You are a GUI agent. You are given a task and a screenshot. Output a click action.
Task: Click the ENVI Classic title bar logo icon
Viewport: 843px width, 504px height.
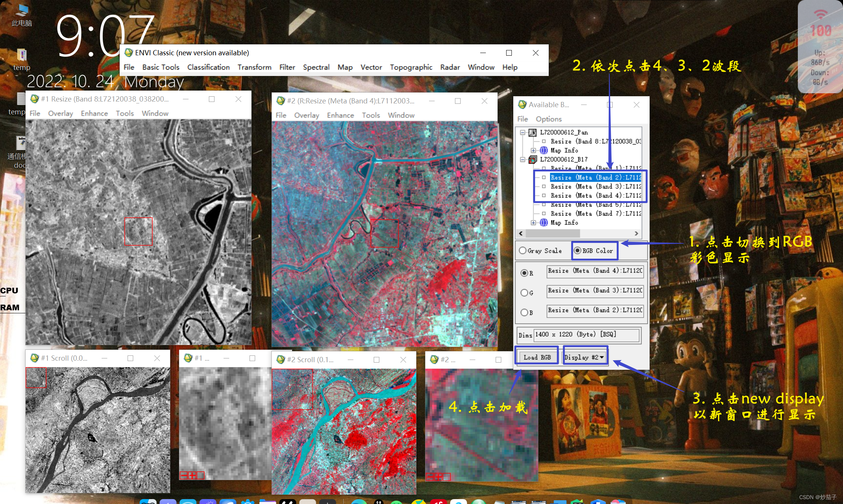coord(129,53)
